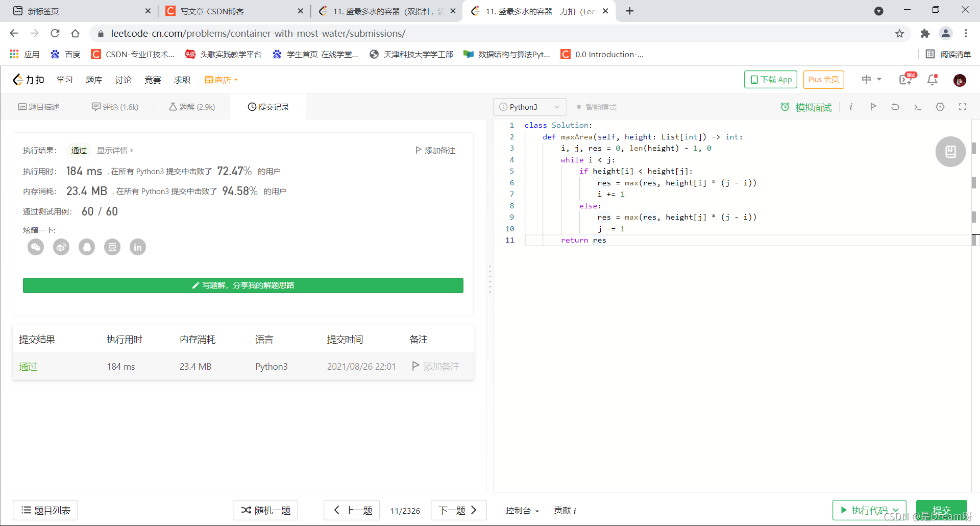Click the flag icon beside the info icon
Screen dimensions: 980x526
pyautogui.click(x=873, y=107)
